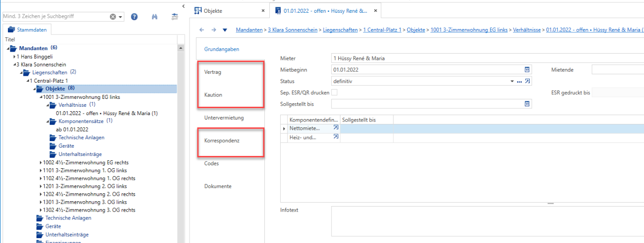
Task: Follow the 1001 3-Zimmerwohnung EG links breadcrumb
Action: click(x=469, y=30)
